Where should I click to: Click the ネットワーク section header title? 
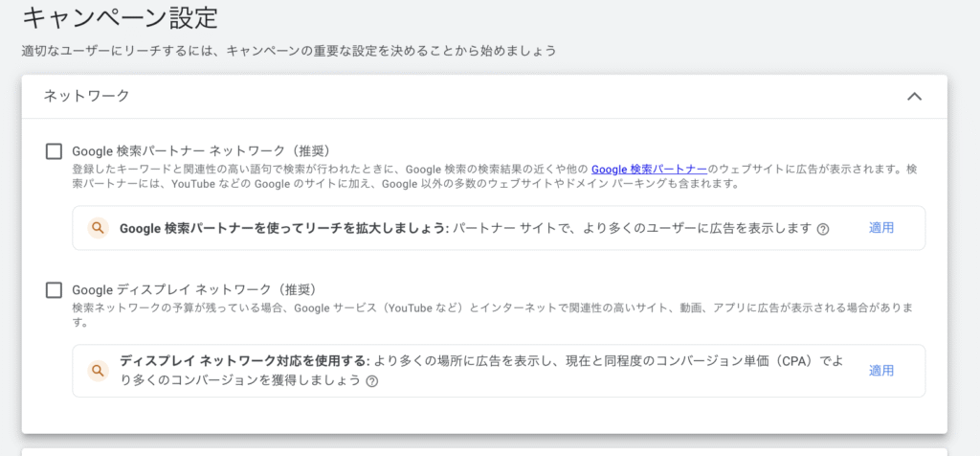tap(87, 96)
